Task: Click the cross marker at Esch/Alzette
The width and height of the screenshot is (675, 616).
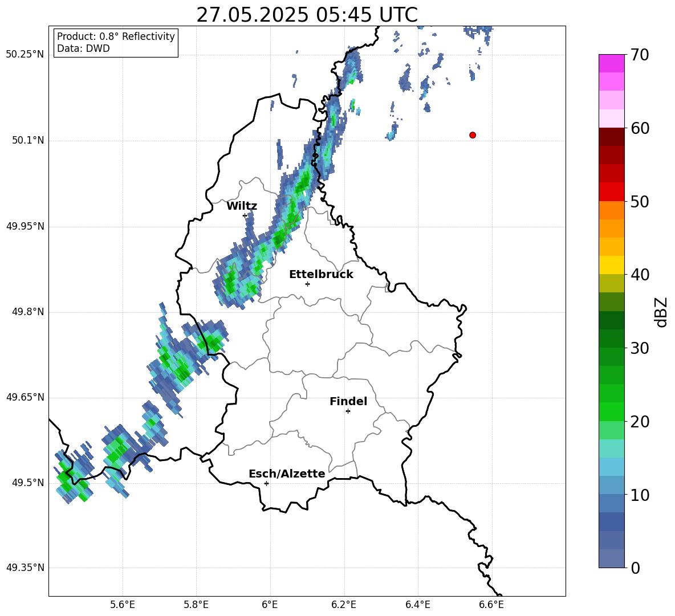Action: pos(266,483)
